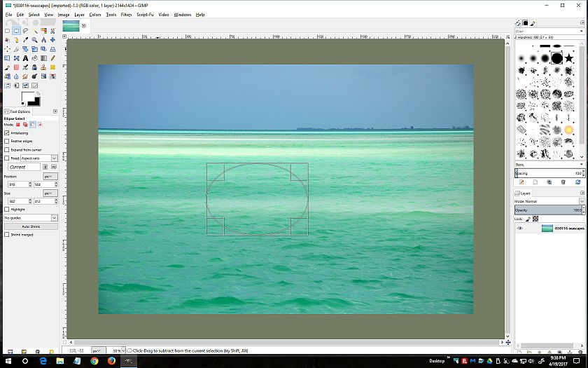Click the Auto Shrink button

click(31, 226)
